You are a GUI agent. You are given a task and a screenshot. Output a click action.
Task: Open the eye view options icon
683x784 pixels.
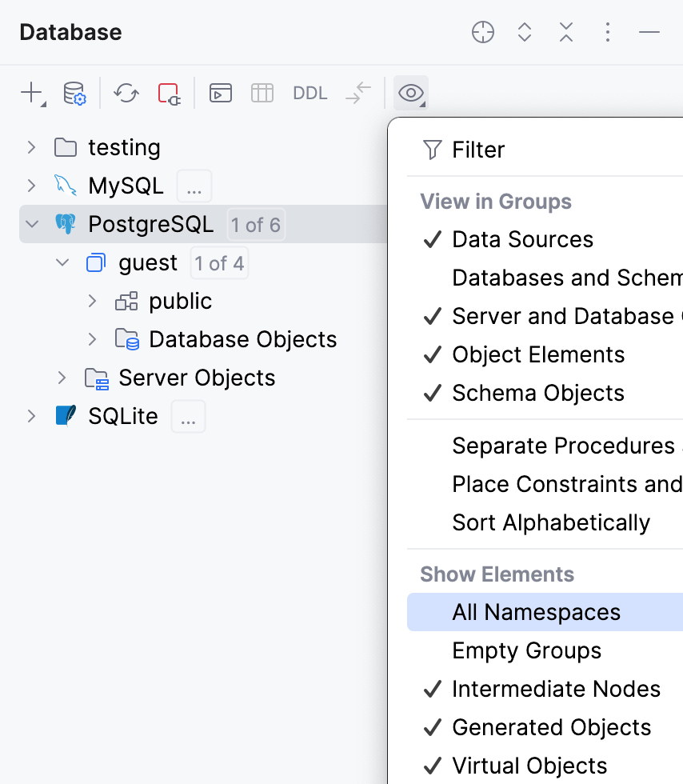410,93
